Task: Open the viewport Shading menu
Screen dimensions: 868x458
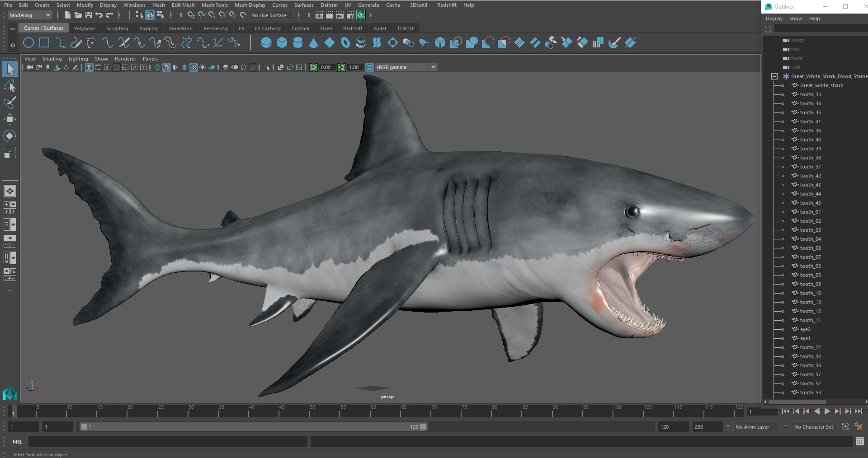Action: [52, 59]
